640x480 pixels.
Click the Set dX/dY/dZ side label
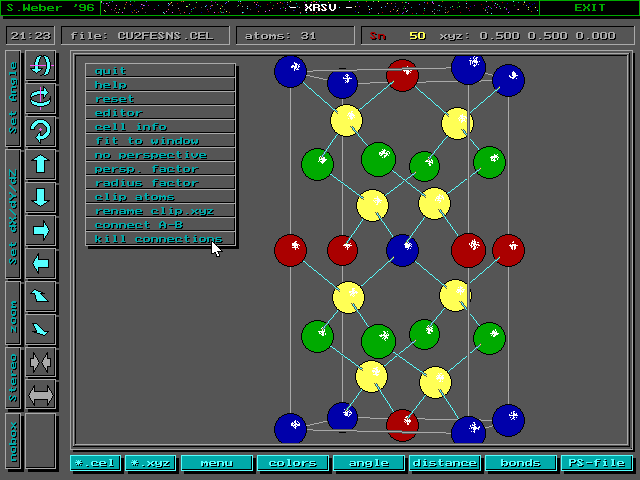(x=13, y=214)
